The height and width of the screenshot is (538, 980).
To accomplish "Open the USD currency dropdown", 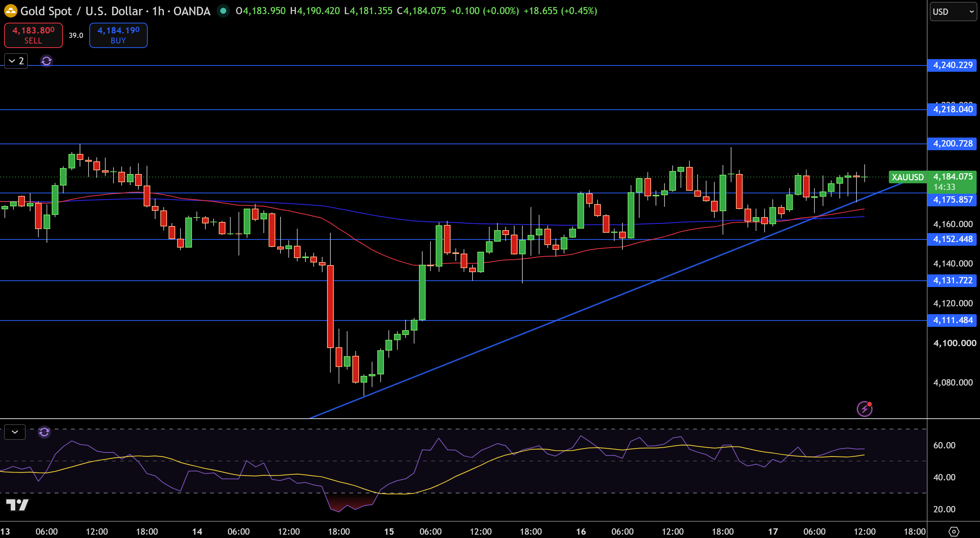I will [x=952, y=12].
